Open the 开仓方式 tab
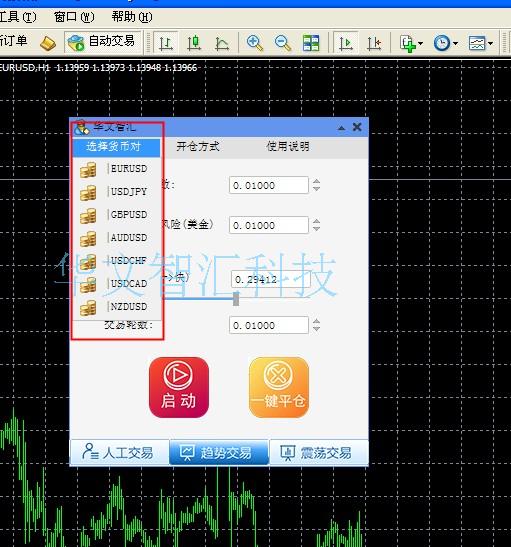Screen dimensions: 511x547 (198, 147)
